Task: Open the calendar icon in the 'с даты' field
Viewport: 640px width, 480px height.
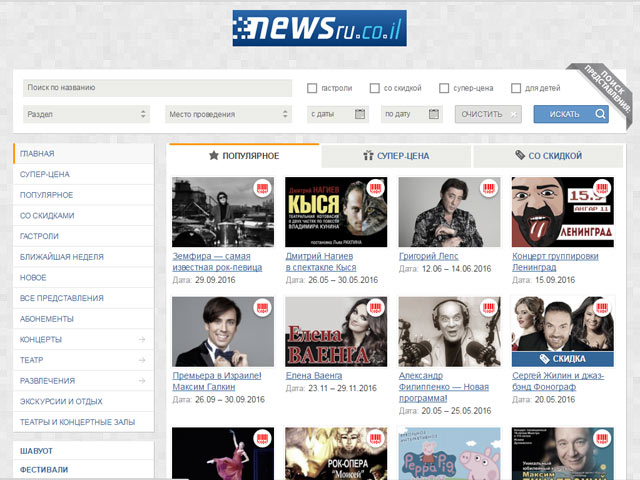Action: pyautogui.click(x=360, y=114)
